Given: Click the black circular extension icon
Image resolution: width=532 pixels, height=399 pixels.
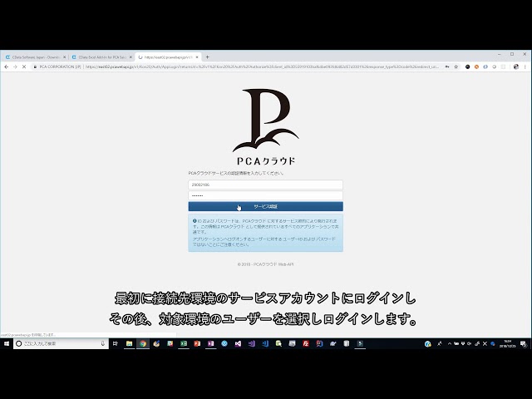Looking at the screenshot, I should (x=467, y=66).
